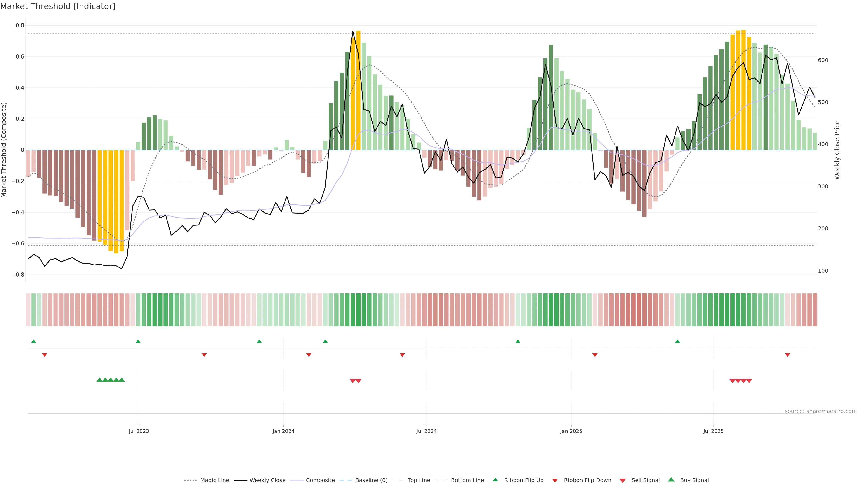
Task: Click ribbon flip up marker before Jul 2025
Action: click(677, 342)
